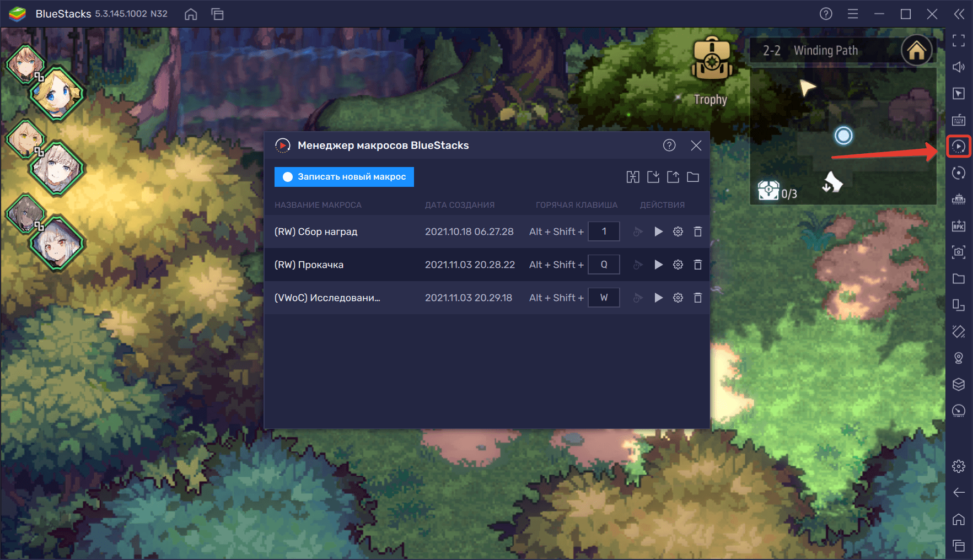Go to BlueStacks home in title bar
973x560 pixels.
point(191,14)
